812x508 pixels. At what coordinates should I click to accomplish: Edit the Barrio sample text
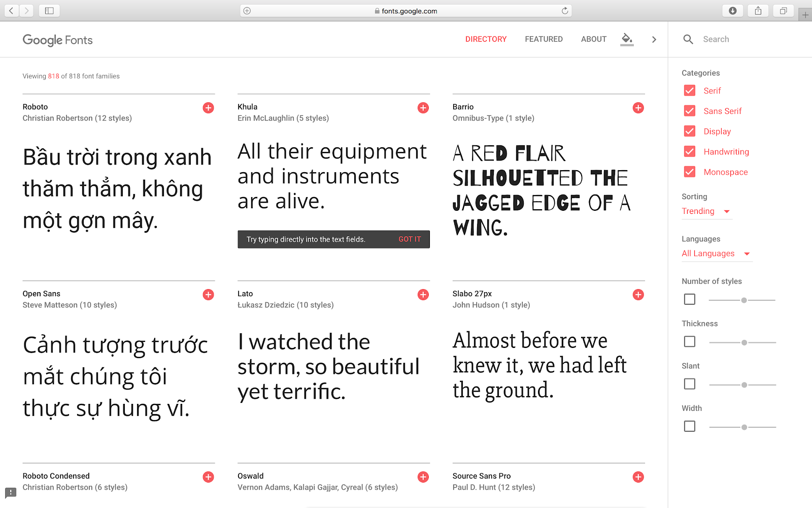542,190
